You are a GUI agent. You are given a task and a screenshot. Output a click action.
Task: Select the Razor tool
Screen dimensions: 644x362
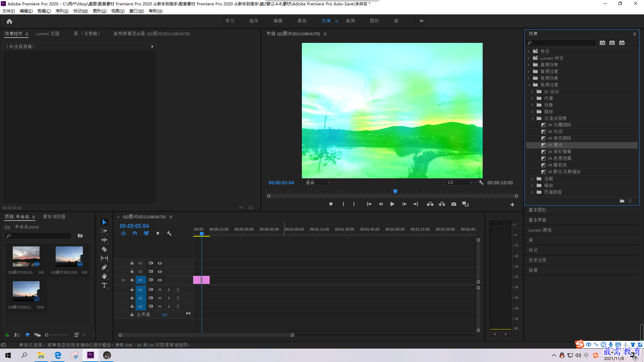104,249
